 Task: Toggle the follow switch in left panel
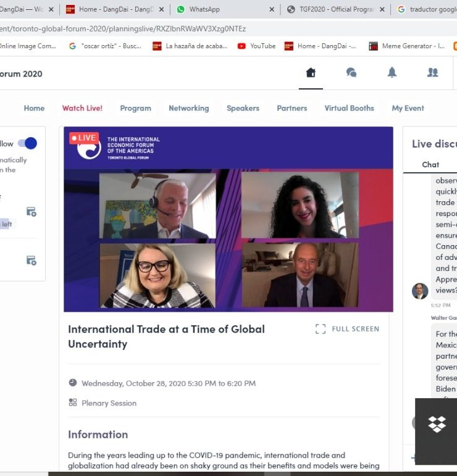(28, 143)
